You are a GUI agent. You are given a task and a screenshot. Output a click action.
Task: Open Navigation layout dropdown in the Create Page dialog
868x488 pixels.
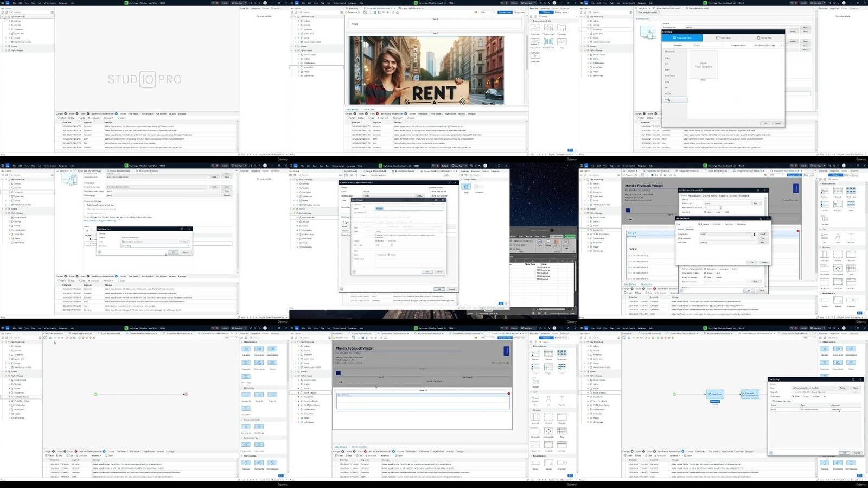768,45
